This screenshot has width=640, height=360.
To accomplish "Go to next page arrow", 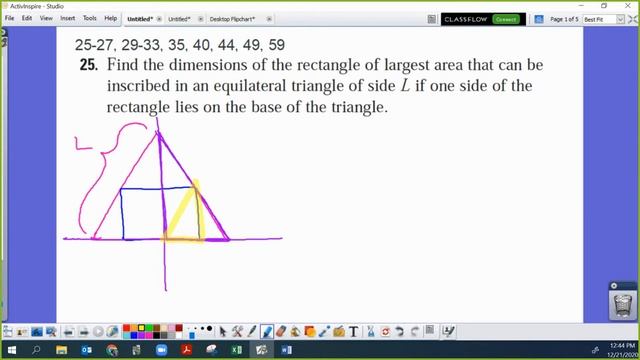I will [84, 331].
